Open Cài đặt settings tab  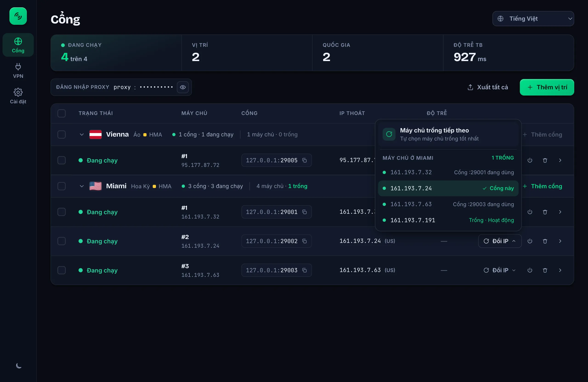pos(18,96)
